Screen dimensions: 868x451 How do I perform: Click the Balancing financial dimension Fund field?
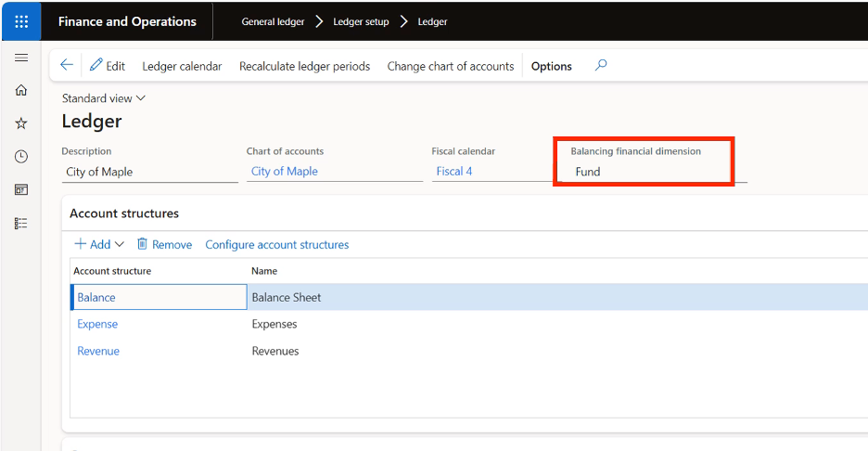(653, 172)
